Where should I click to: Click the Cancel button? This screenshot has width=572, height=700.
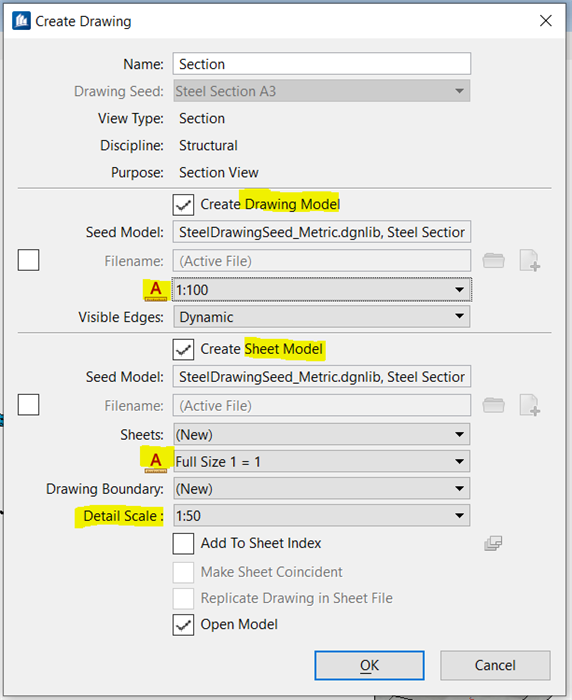pos(495,665)
